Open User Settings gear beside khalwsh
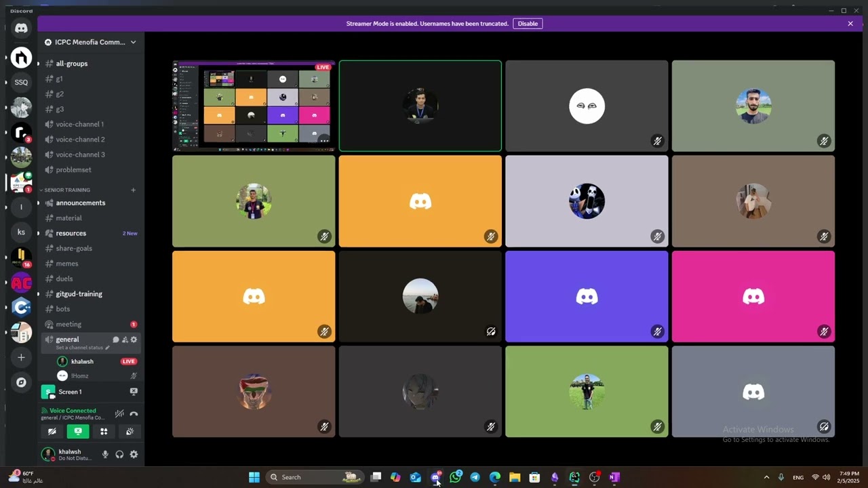Viewport: 868px width, 488px height. tap(134, 454)
